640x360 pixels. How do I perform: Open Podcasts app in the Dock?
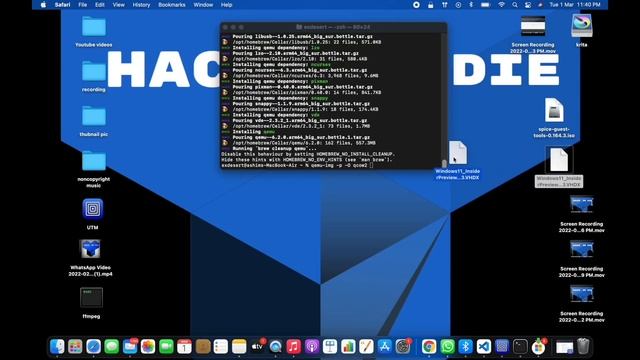(312, 347)
